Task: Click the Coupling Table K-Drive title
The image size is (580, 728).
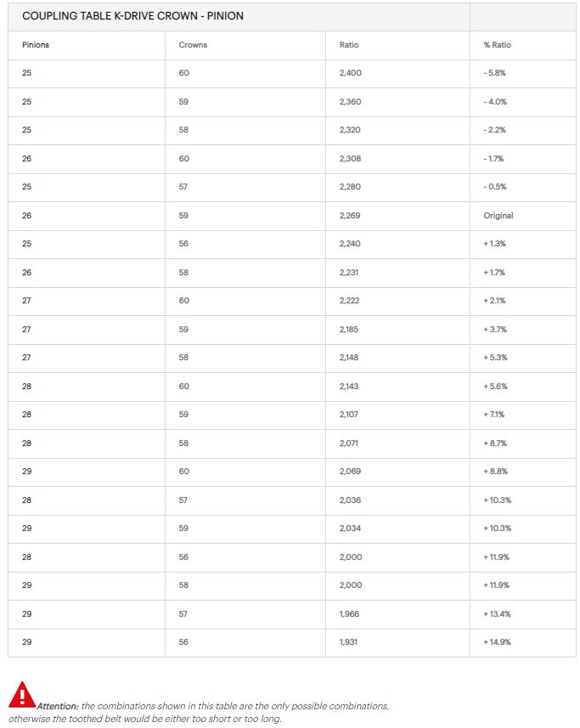Action: point(132,16)
